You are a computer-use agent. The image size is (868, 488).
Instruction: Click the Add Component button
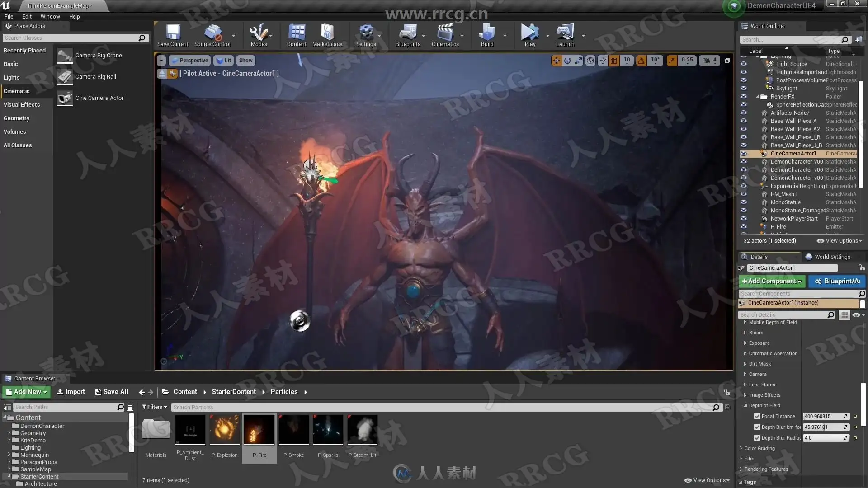click(x=772, y=281)
